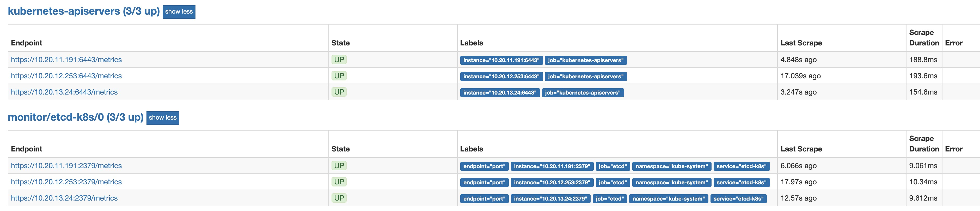980x211 pixels.
Task: Select the 6.066s ago last scrape value
Action: [x=799, y=166]
